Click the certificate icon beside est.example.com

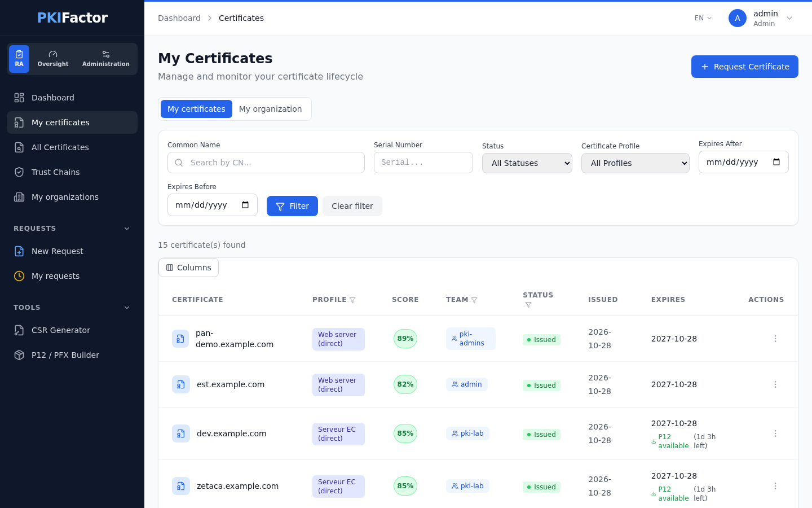tap(181, 384)
